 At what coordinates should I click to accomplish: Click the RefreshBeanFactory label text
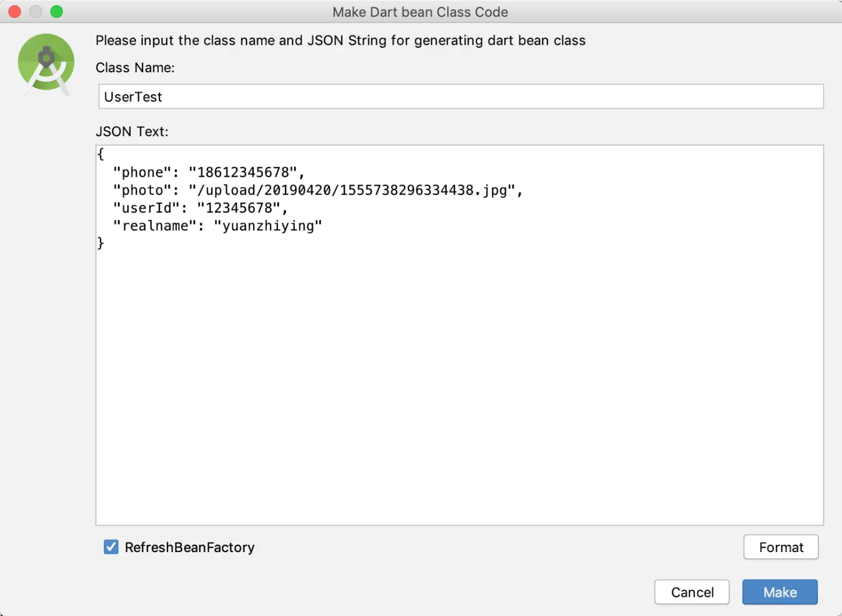point(189,547)
